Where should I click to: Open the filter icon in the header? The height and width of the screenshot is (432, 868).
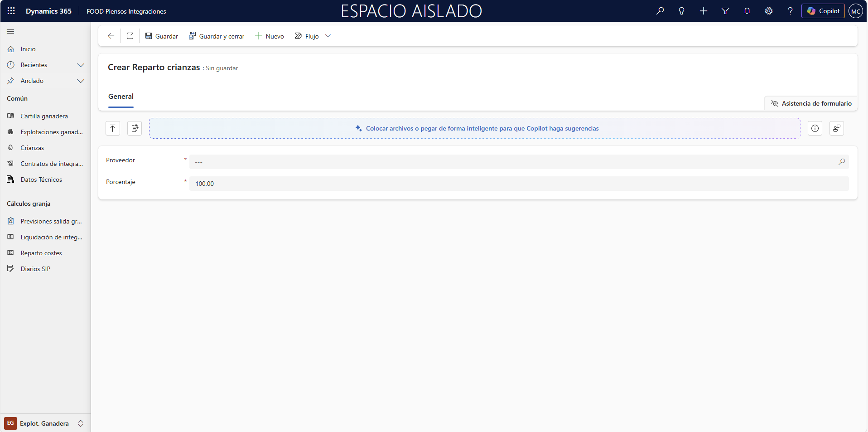pyautogui.click(x=725, y=11)
